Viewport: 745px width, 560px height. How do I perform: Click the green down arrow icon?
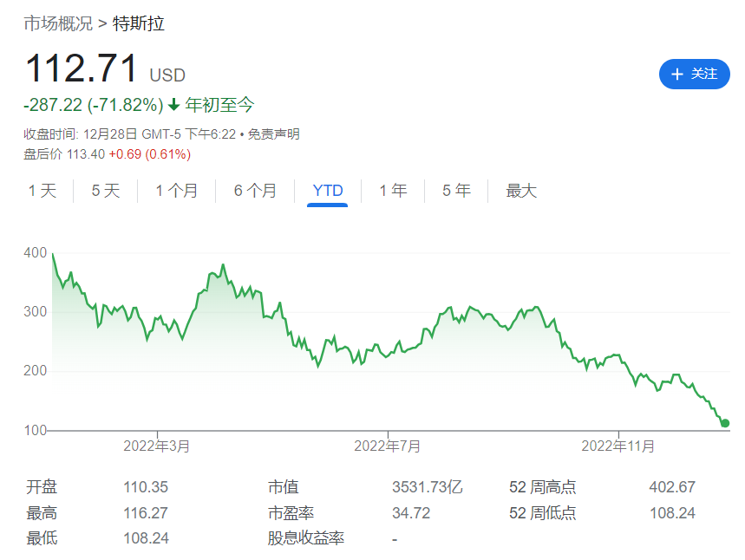click(x=174, y=105)
